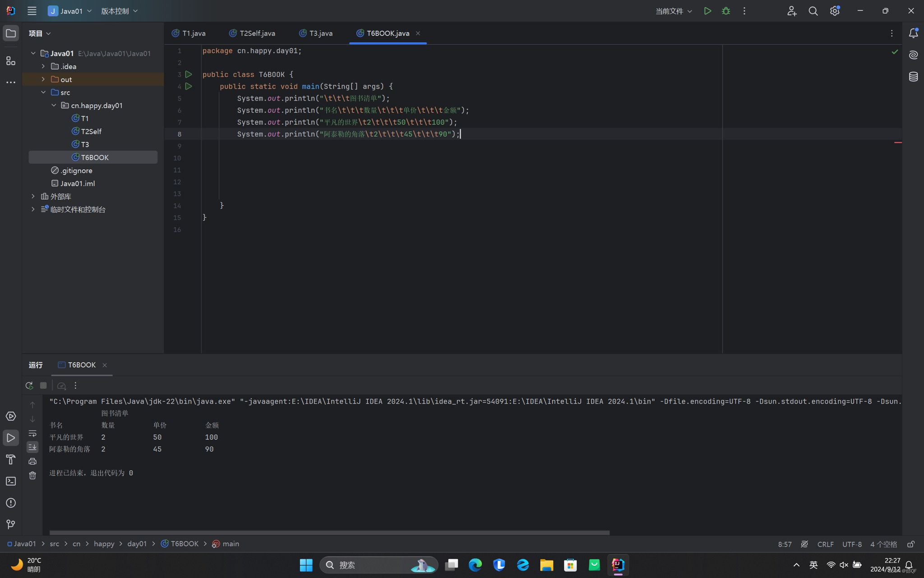The width and height of the screenshot is (924, 578).
Task: Click the CRLF line separator in the status bar
Action: [x=825, y=544]
